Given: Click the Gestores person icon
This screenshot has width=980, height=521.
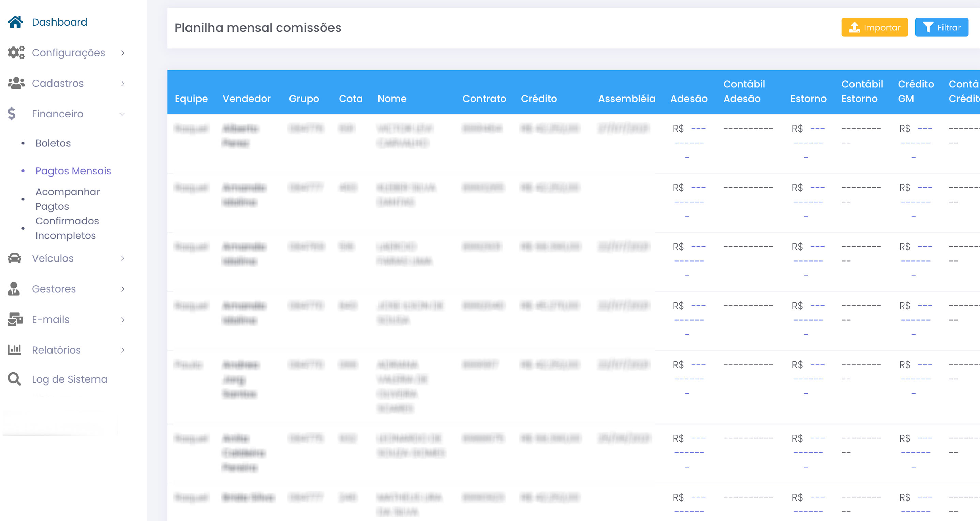Looking at the screenshot, I should 14,289.
